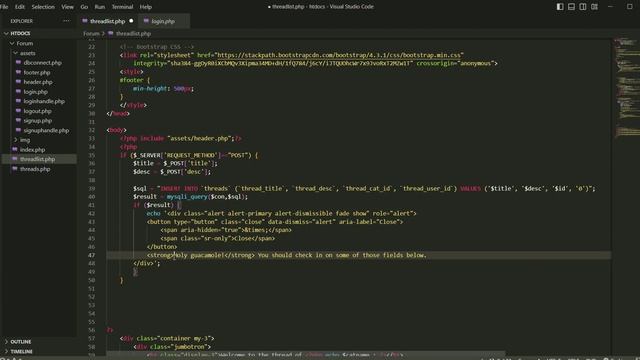The height and width of the screenshot is (360, 640).
Task: Open the Selection menu
Action: tap(43, 7)
